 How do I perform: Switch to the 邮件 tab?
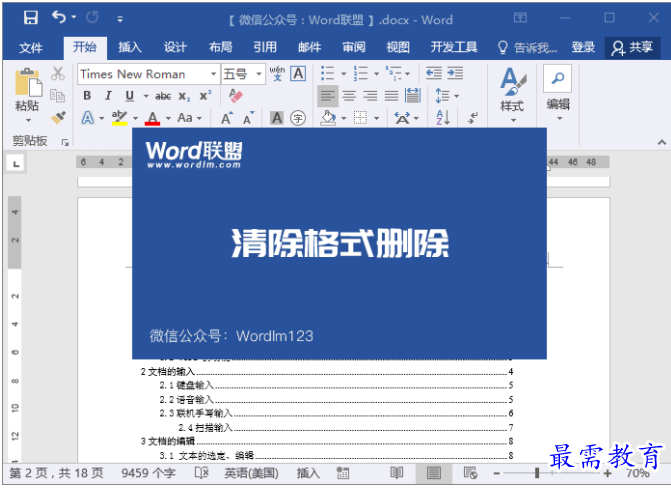tap(309, 47)
